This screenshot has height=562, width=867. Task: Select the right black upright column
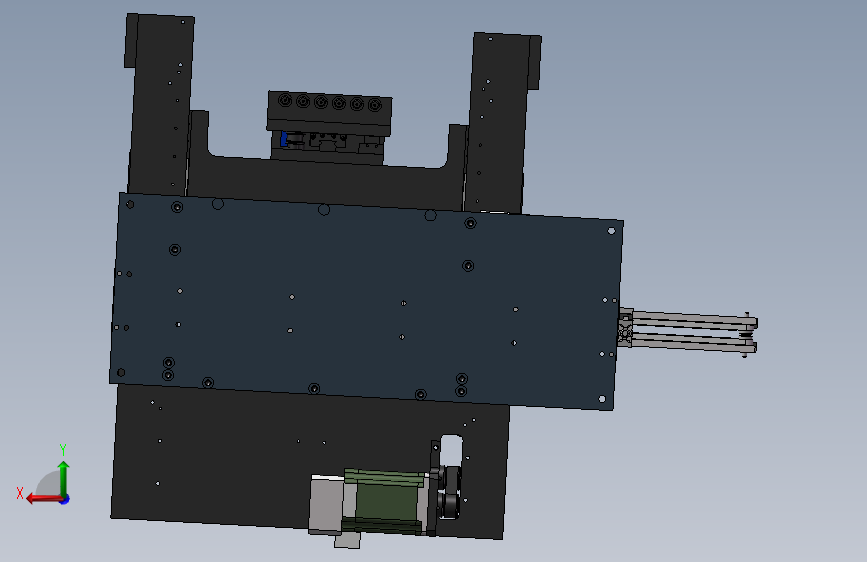click(500, 123)
